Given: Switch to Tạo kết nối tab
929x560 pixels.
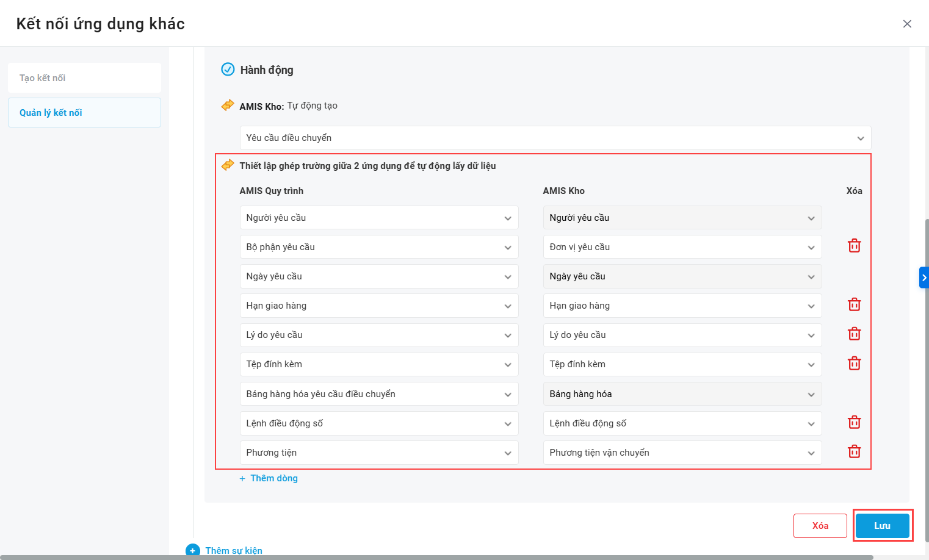Looking at the screenshot, I should point(84,78).
